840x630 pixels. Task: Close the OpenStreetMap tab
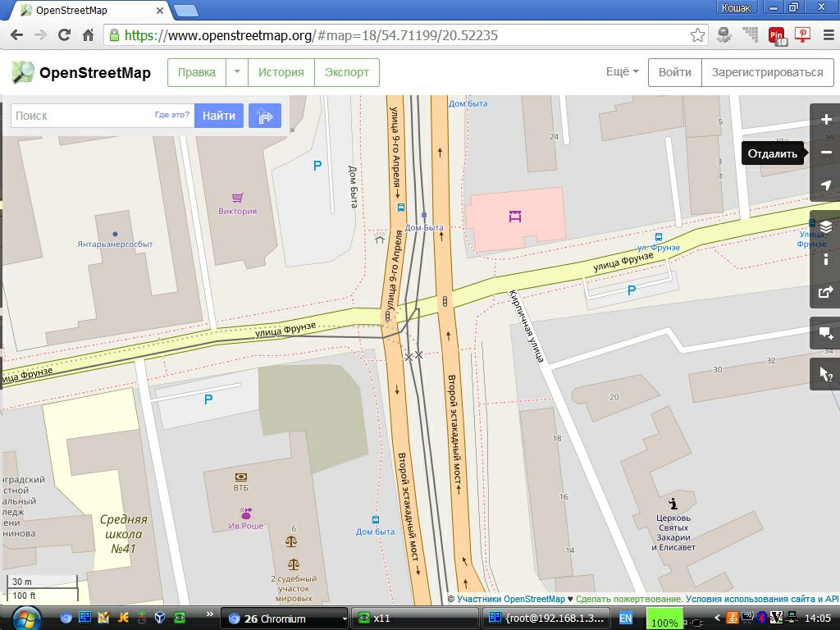click(x=160, y=11)
